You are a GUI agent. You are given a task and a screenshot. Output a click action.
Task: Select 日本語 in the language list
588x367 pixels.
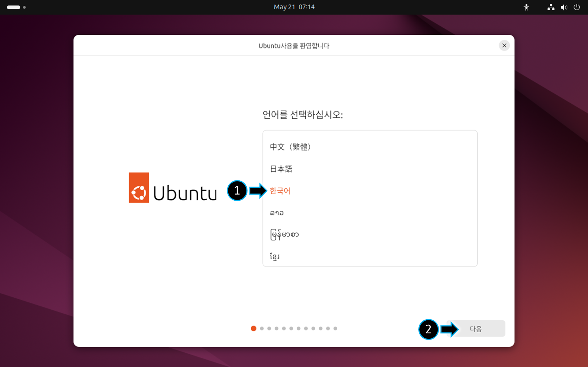(x=370, y=169)
